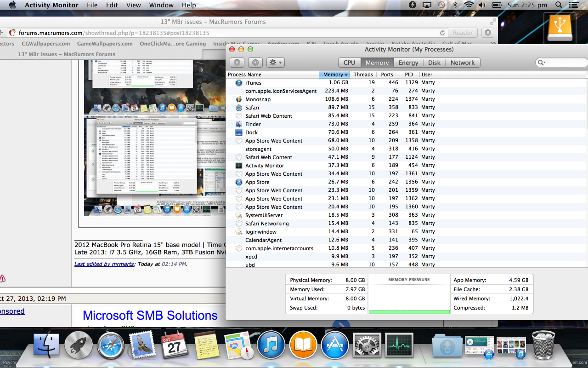Click the Safari Reader button
Image resolution: width=588 pixels, height=368 pixels.
click(463, 33)
